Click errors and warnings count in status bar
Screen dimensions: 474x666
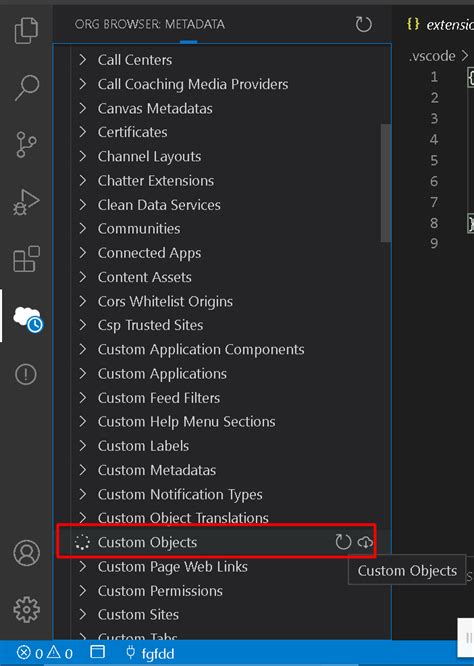(45, 653)
